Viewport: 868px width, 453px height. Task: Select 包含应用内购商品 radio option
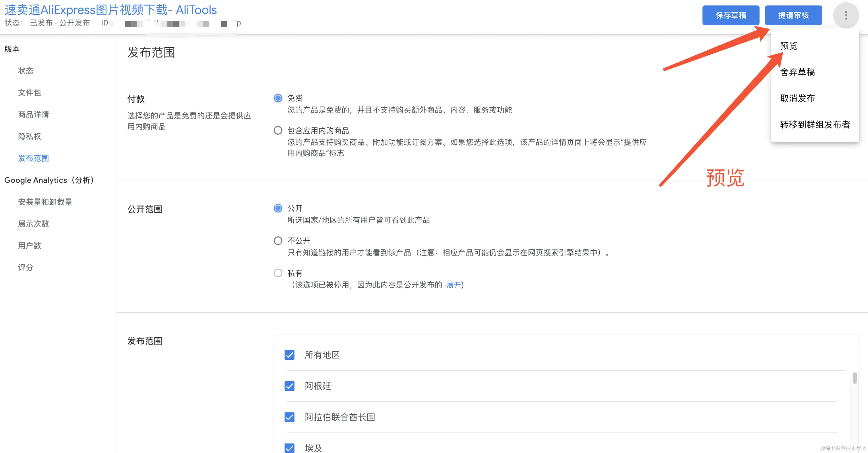[278, 130]
